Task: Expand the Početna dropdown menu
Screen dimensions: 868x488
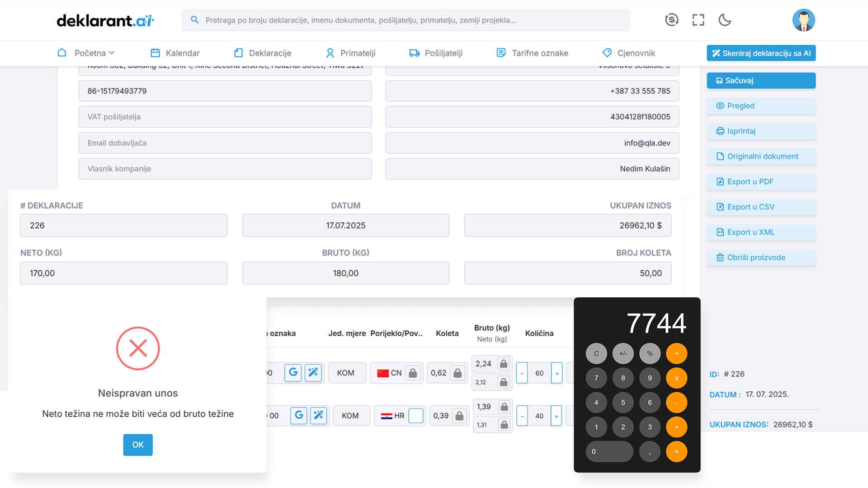Action: [94, 53]
